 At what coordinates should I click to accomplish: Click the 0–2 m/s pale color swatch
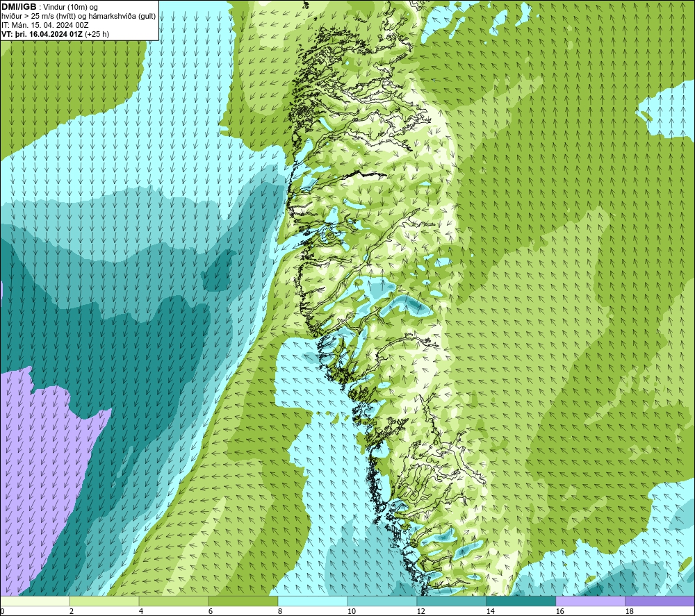[x=35, y=601]
